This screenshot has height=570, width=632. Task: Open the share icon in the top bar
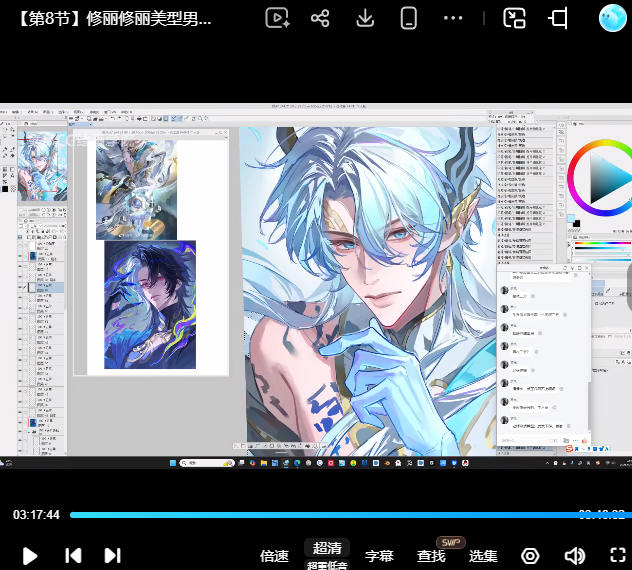320,18
